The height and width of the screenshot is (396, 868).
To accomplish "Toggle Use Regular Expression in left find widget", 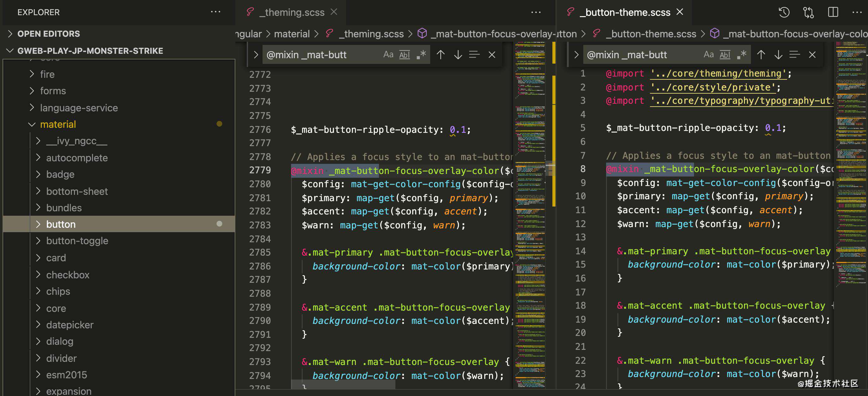I will 421,55.
